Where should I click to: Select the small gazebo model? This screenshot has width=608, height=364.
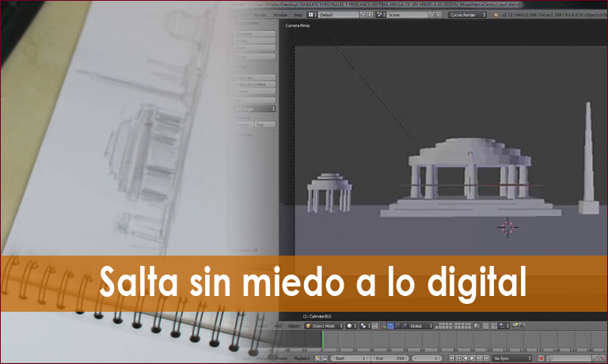point(329,192)
